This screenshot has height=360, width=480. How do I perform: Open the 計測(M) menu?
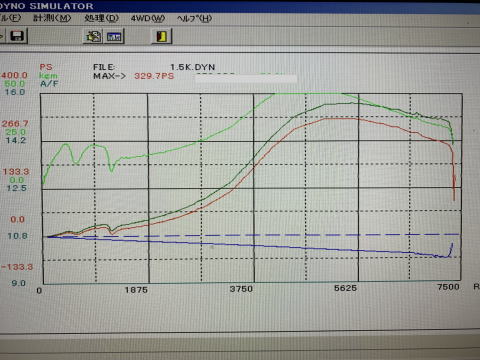[52, 18]
